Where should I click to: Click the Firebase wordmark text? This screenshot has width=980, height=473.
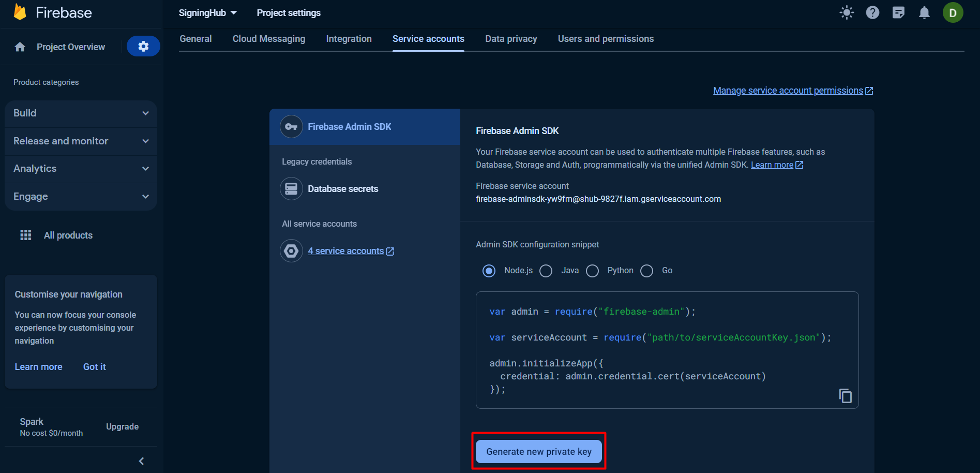[x=64, y=13]
